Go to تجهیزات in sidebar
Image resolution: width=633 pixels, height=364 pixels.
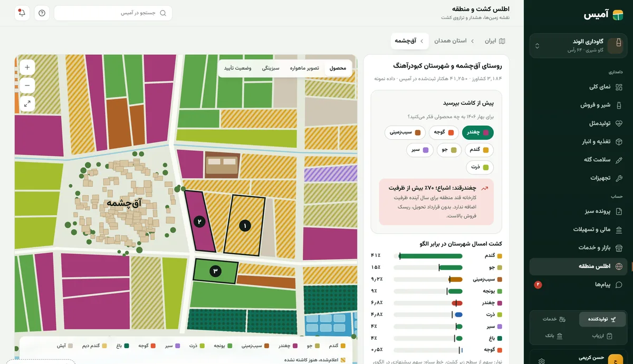(x=579, y=178)
